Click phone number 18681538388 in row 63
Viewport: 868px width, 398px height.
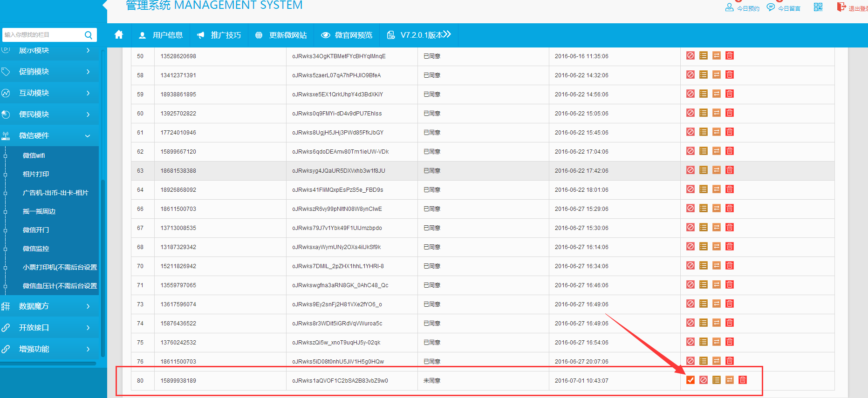point(178,171)
